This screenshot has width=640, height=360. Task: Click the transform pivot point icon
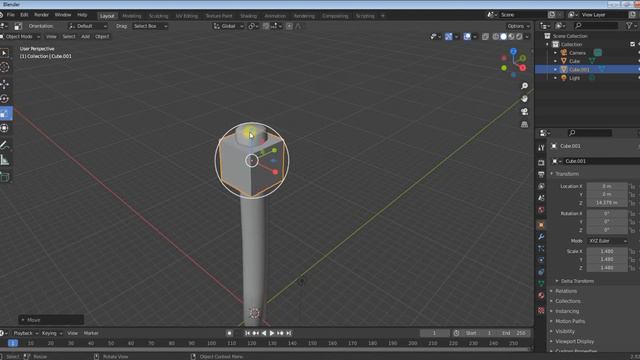253,26
